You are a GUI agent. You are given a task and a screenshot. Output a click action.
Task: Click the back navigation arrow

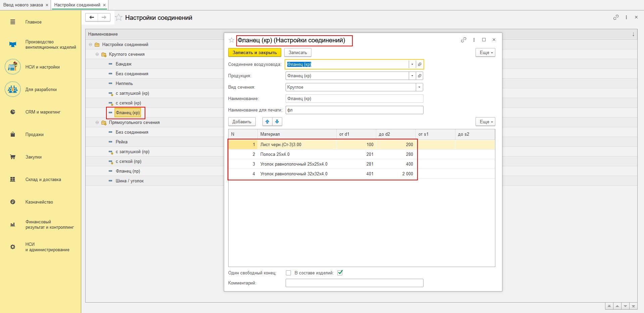92,17
